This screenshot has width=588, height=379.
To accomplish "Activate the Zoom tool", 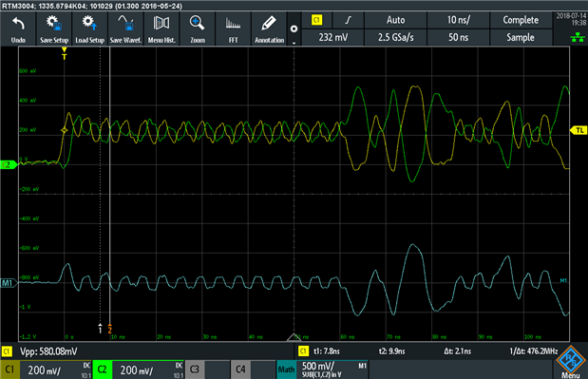I will click(198, 28).
